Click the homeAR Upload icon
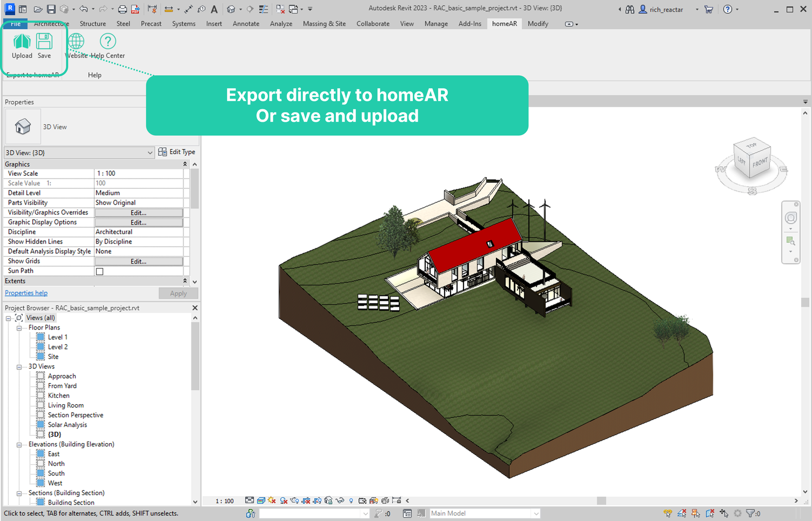812x521 pixels. pos(22,42)
